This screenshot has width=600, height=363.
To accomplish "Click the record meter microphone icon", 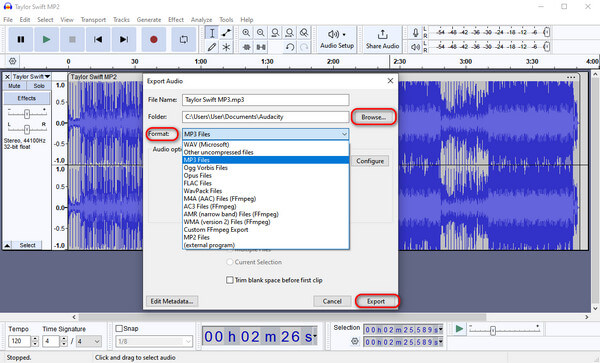I will tap(416, 33).
